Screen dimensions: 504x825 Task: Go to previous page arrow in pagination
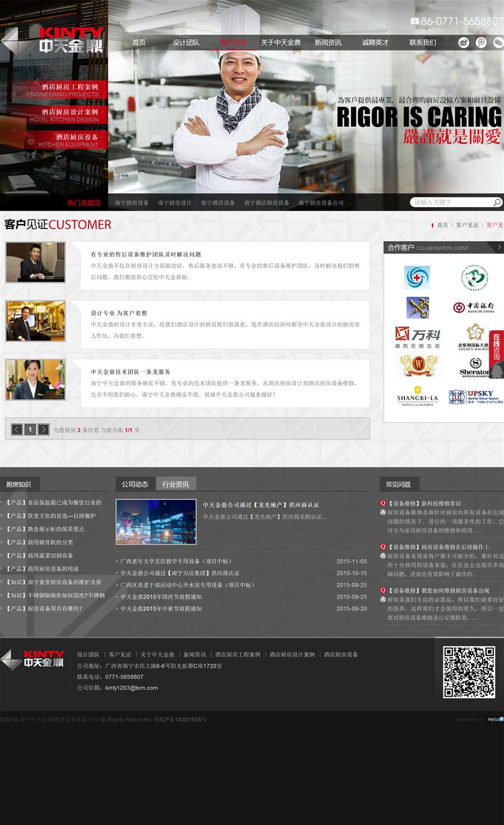pos(17,429)
